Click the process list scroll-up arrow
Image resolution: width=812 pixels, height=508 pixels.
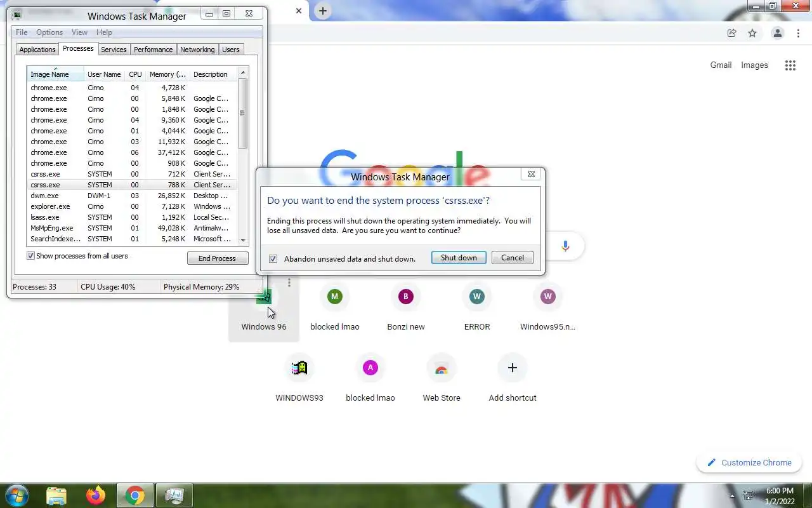pos(242,73)
